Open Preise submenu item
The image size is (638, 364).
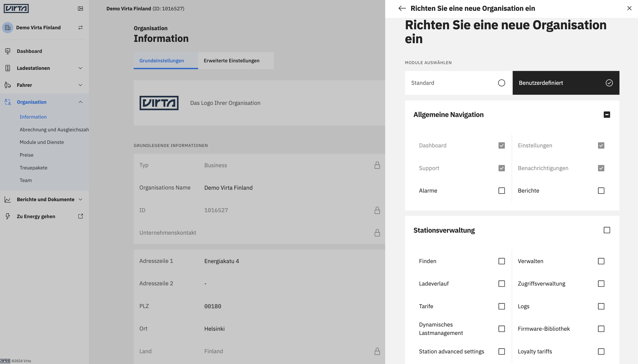[26, 155]
